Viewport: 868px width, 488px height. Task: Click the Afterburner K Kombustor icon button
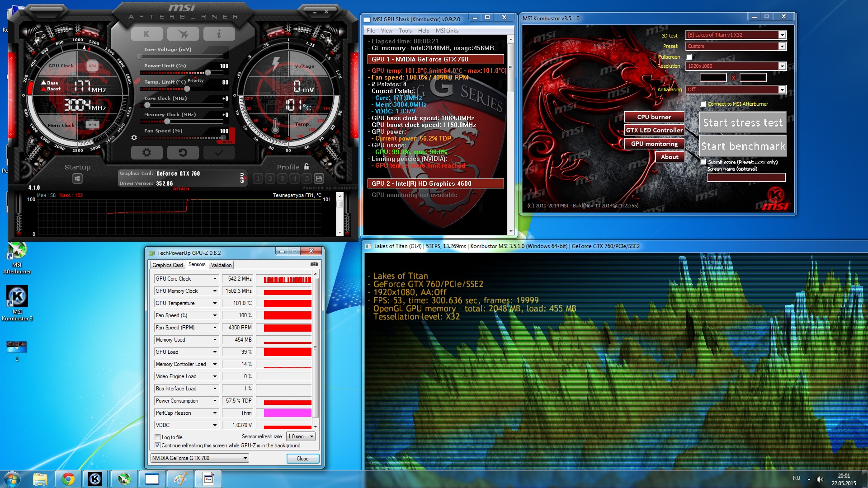pos(146,34)
